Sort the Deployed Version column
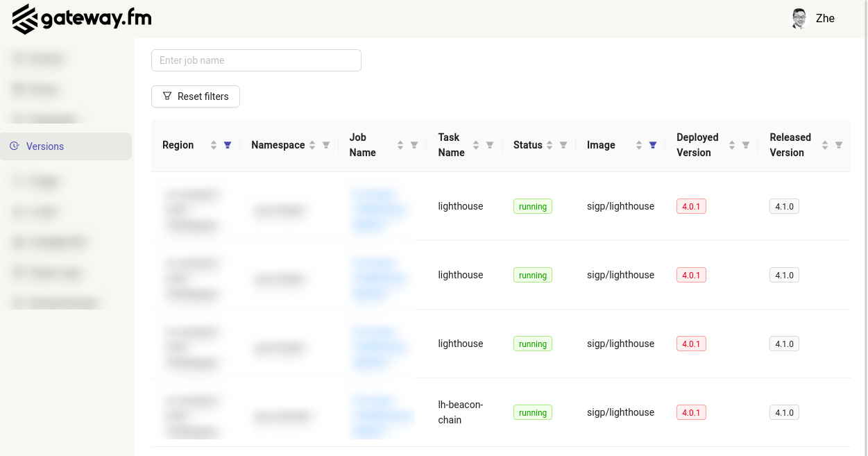This screenshot has height=456, width=868. [732, 145]
